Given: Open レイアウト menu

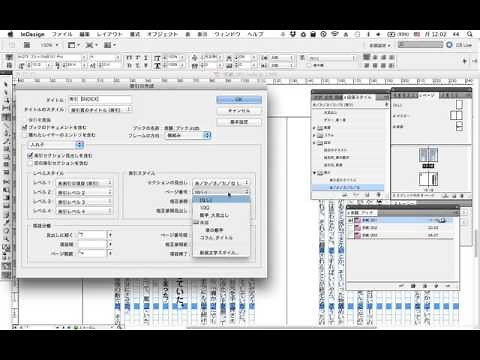Looking at the screenshot, I should coord(109,34).
